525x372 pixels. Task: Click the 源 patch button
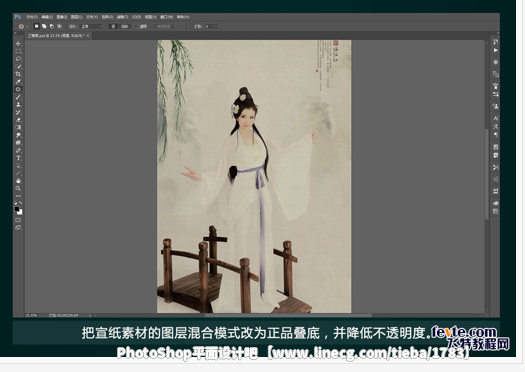(113, 26)
